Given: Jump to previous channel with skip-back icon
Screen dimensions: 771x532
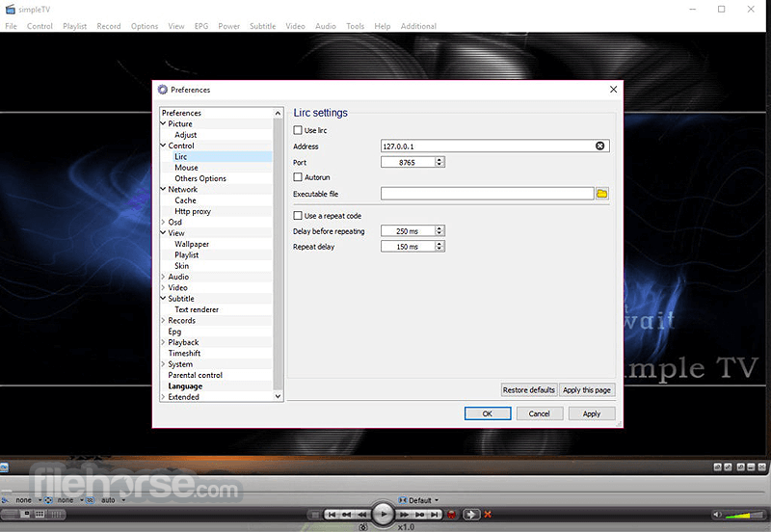Looking at the screenshot, I should (x=332, y=515).
